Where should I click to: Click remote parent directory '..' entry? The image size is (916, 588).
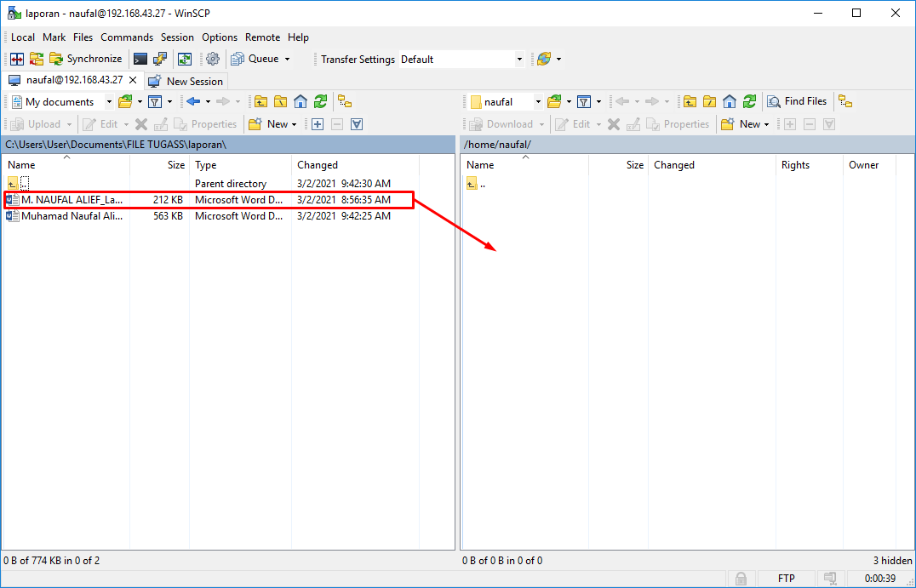pos(476,184)
